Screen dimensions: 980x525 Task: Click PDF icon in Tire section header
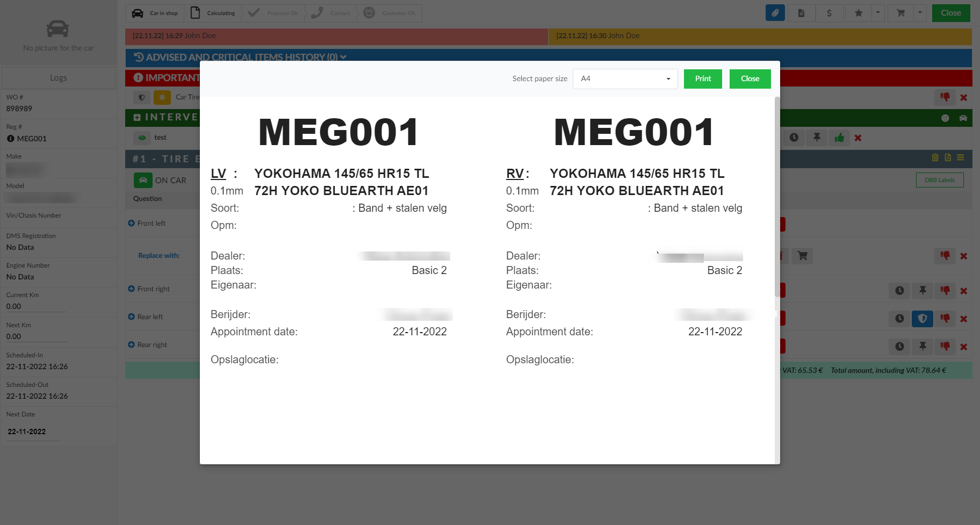[948, 157]
